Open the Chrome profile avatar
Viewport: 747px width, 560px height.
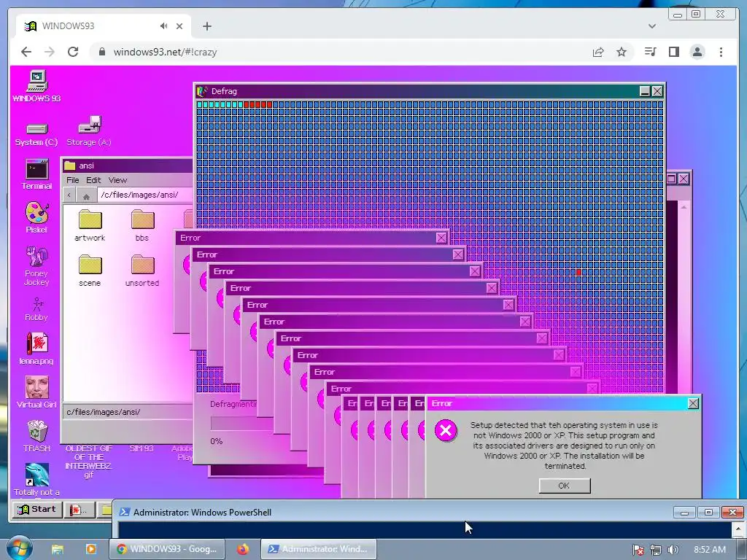click(697, 52)
